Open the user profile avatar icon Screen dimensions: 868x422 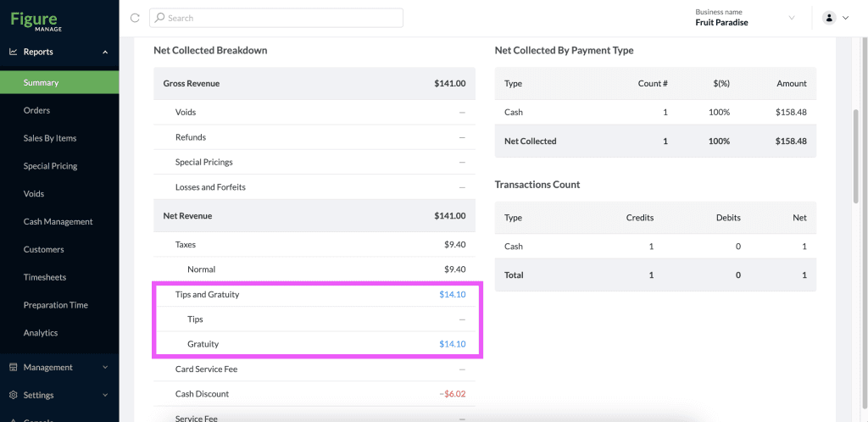coord(829,18)
